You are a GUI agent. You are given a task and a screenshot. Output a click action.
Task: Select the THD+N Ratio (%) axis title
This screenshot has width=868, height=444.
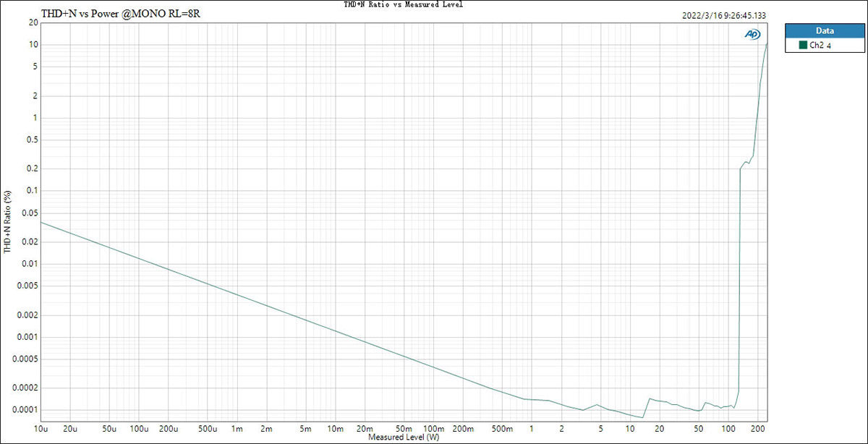pyautogui.click(x=8, y=222)
